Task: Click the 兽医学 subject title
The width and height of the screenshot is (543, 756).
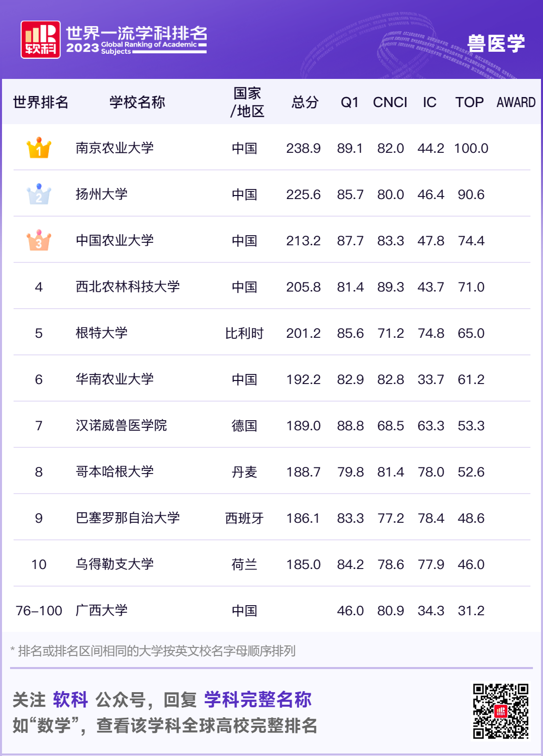Action: 496,43
